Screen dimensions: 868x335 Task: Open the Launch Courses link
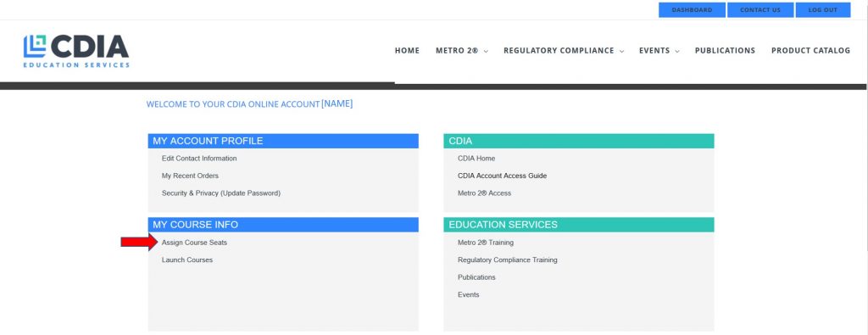tap(187, 260)
